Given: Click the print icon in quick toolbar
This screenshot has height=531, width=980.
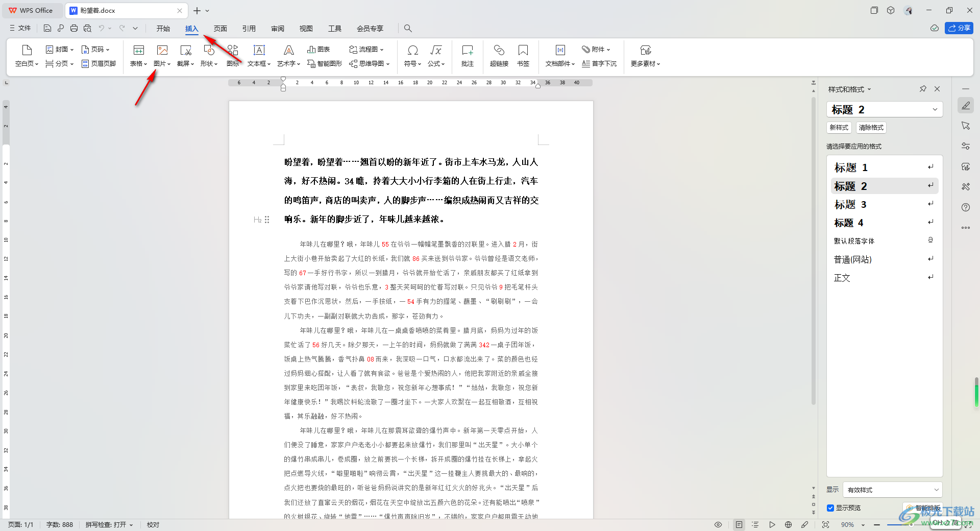Looking at the screenshot, I should pyautogui.click(x=74, y=28).
